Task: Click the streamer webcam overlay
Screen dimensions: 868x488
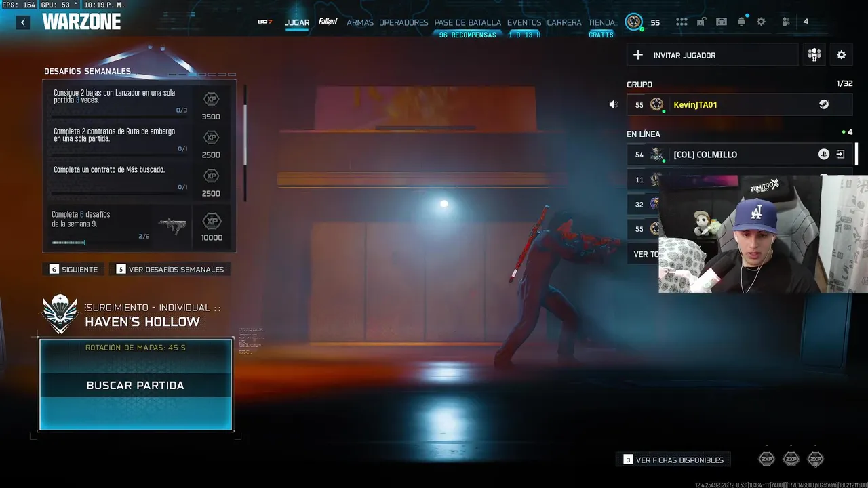Action: pos(763,234)
